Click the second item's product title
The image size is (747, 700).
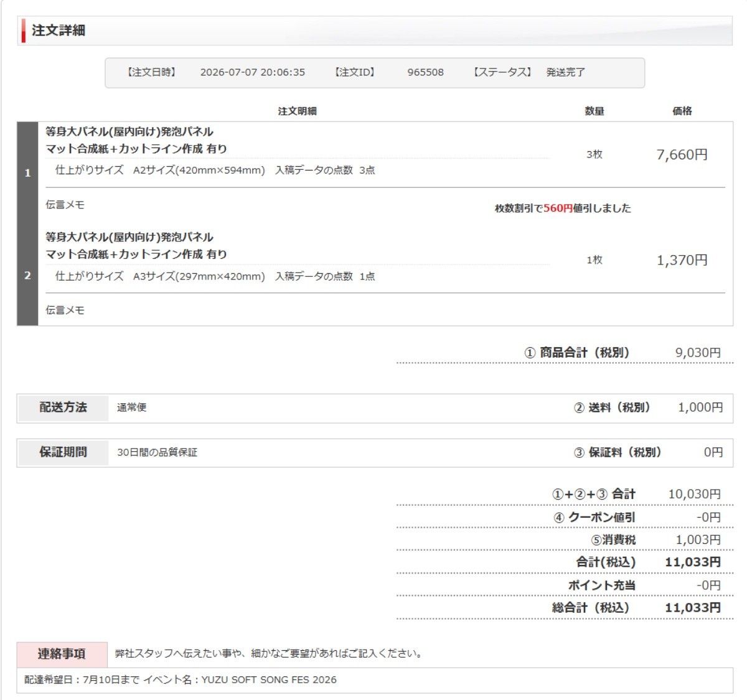(136, 246)
